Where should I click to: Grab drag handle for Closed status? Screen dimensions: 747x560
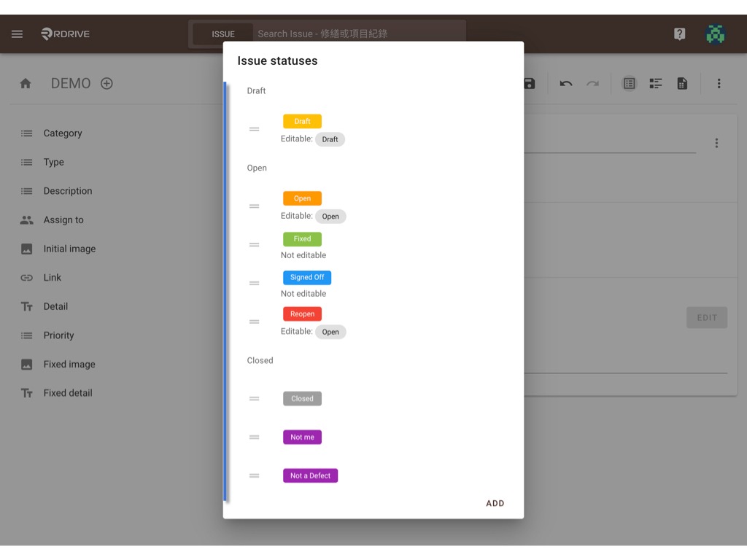point(255,399)
